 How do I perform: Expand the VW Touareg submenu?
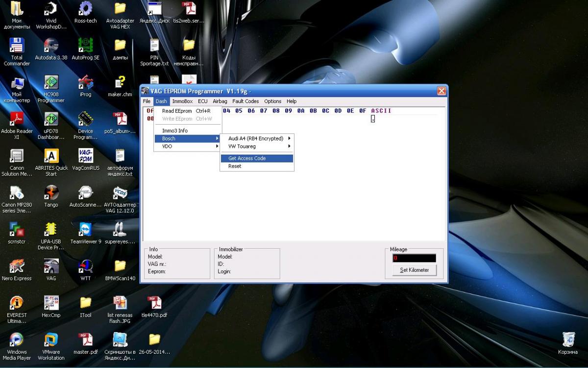[257, 146]
